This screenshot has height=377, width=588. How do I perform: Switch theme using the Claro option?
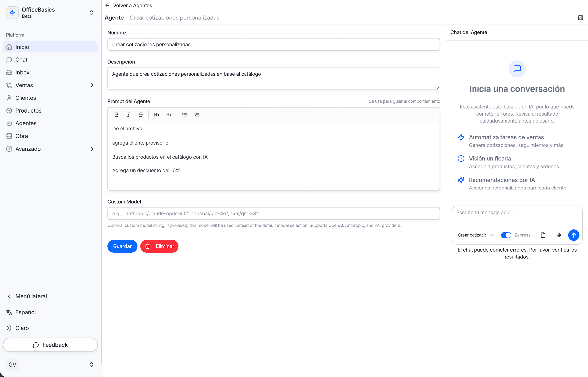22,328
